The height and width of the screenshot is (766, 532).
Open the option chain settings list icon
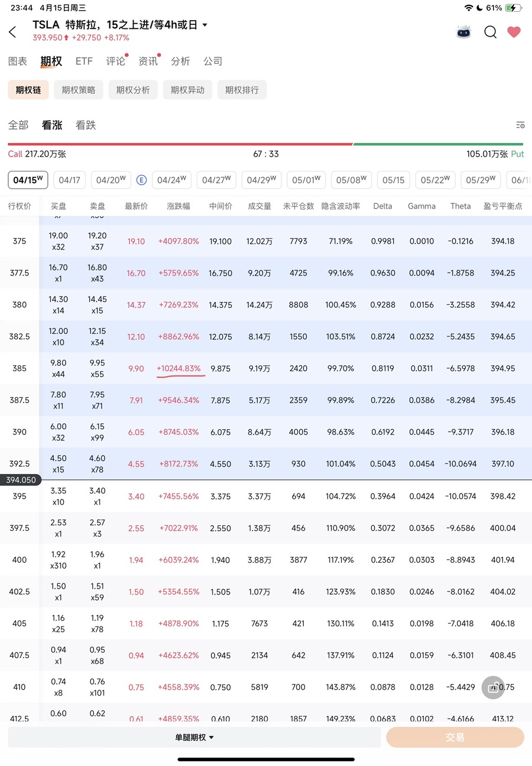pyautogui.click(x=520, y=125)
